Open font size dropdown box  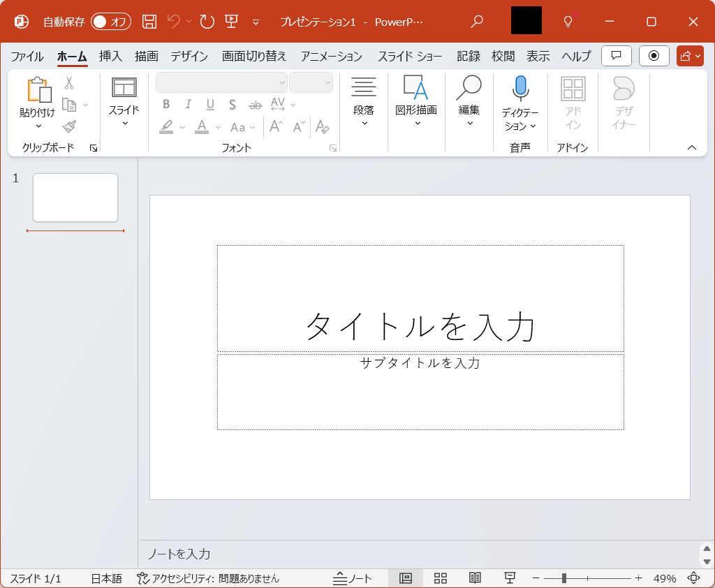(311, 82)
